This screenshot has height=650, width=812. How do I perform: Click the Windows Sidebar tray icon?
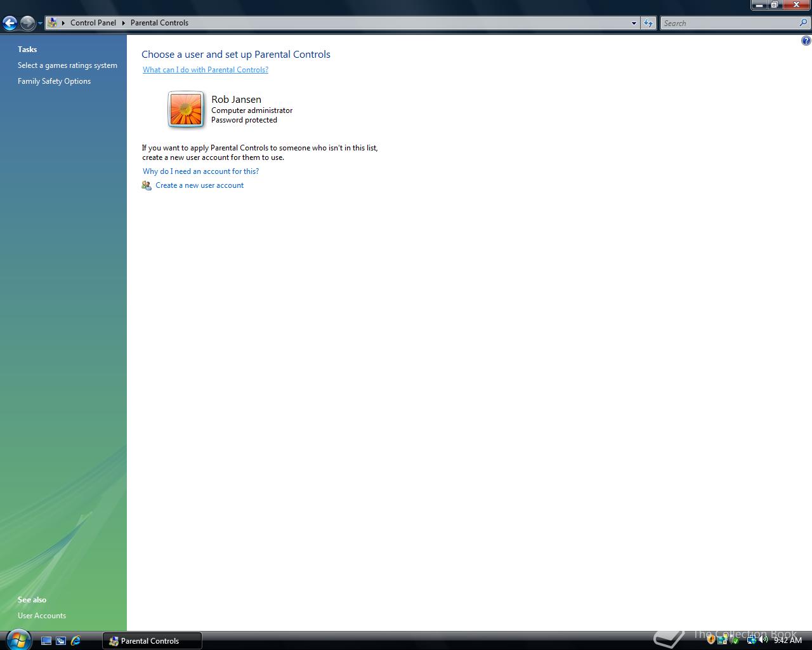[723, 640]
